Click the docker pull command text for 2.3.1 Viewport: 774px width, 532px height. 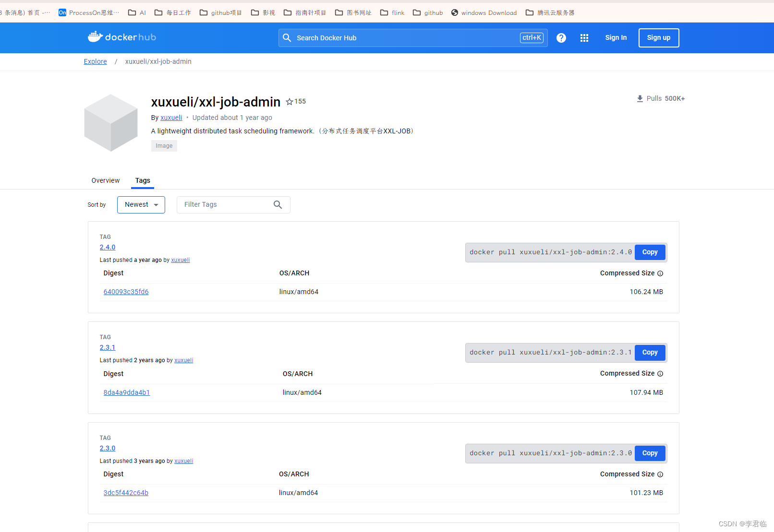pyautogui.click(x=551, y=353)
